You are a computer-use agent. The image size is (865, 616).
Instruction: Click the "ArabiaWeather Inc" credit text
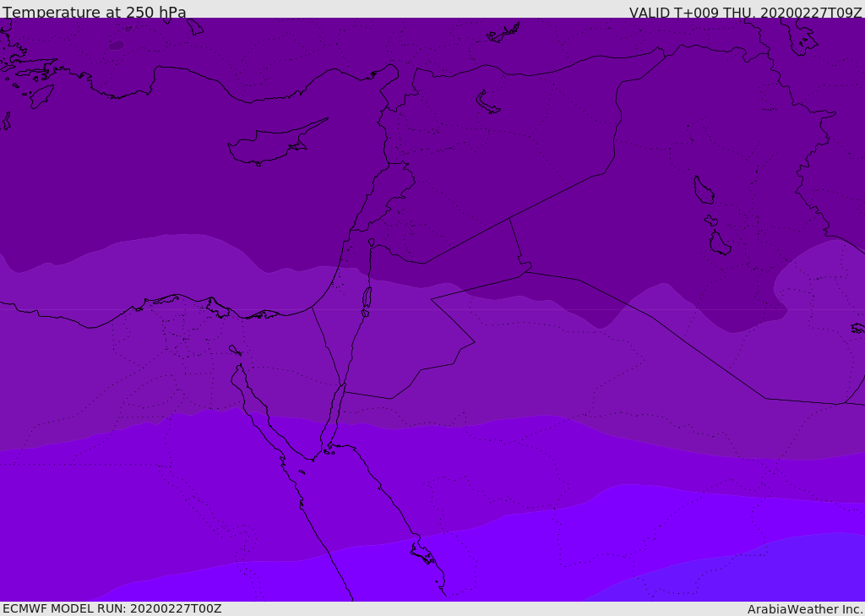point(804,609)
